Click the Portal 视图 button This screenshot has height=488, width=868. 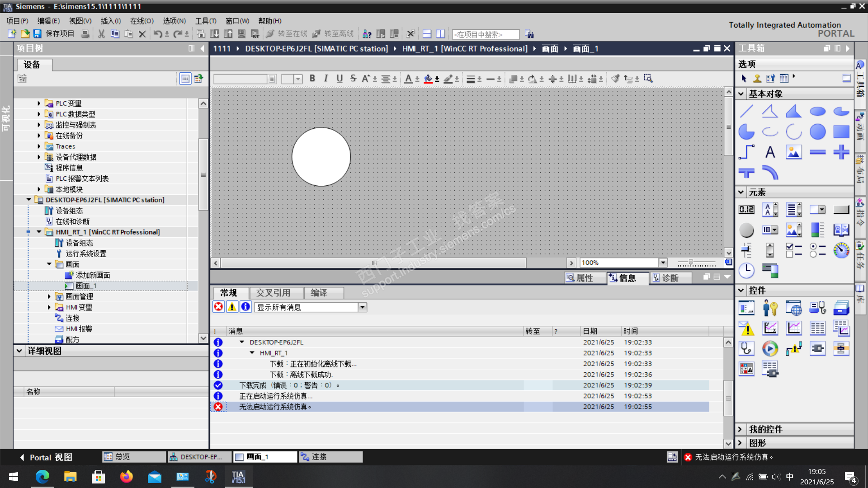coord(45,457)
